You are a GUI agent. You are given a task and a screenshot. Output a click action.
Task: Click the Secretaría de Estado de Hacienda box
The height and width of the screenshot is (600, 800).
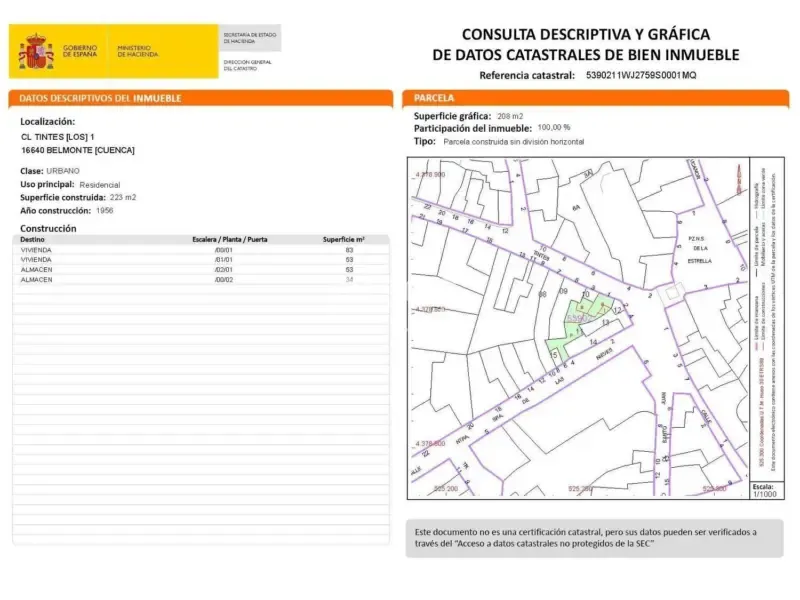tap(250, 38)
